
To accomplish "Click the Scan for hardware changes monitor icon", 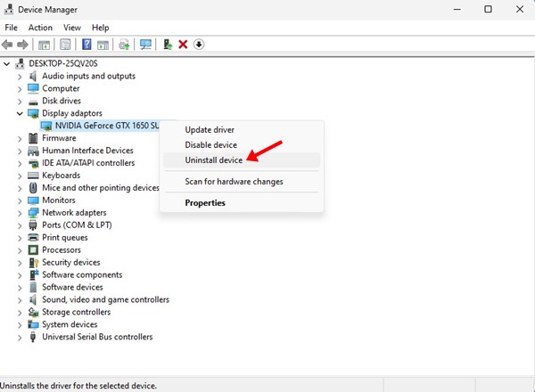I will pyautogui.click(x=145, y=45).
